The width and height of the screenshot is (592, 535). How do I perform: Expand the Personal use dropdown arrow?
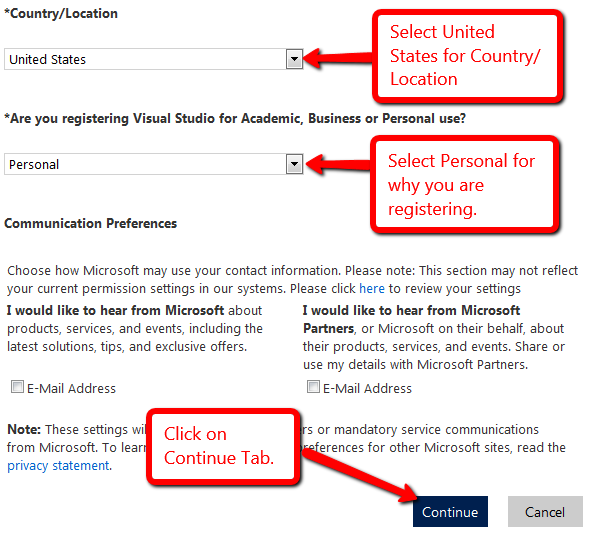point(294,164)
